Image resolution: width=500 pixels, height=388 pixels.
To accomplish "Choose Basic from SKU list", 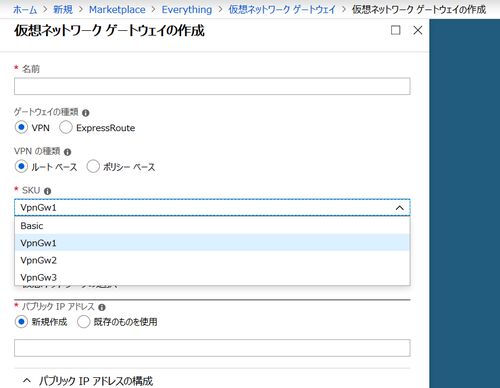I will (212, 226).
